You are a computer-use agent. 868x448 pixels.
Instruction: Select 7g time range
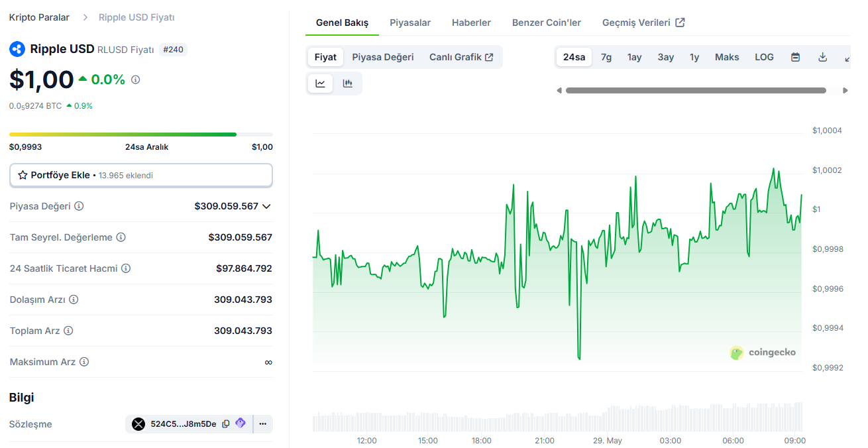click(x=606, y=57)
